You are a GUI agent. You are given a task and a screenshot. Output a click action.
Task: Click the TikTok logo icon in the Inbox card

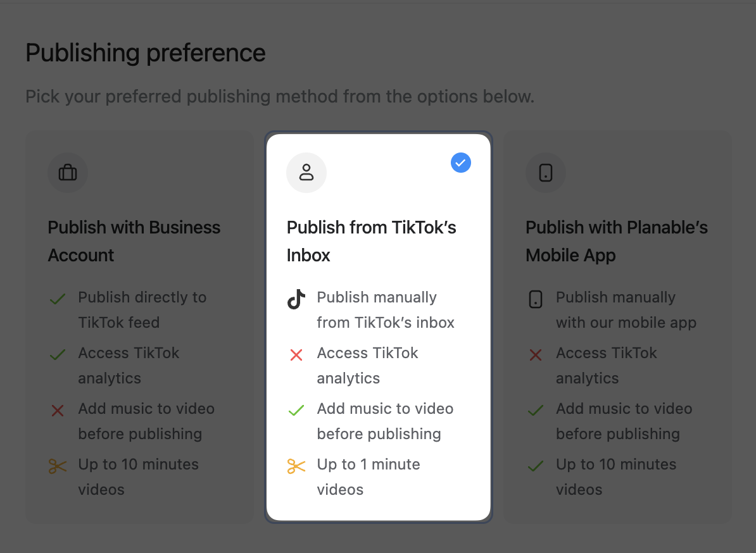296,299
